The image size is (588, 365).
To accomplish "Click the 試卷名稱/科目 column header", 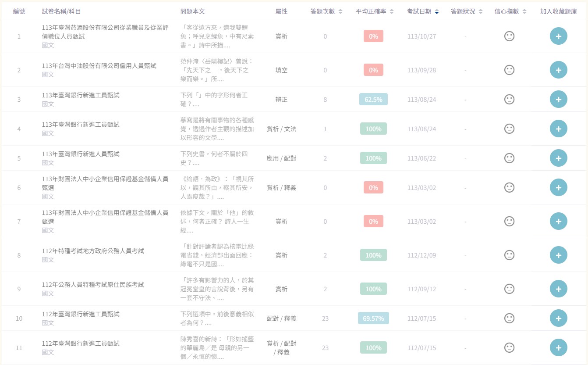I will (61, 11).
